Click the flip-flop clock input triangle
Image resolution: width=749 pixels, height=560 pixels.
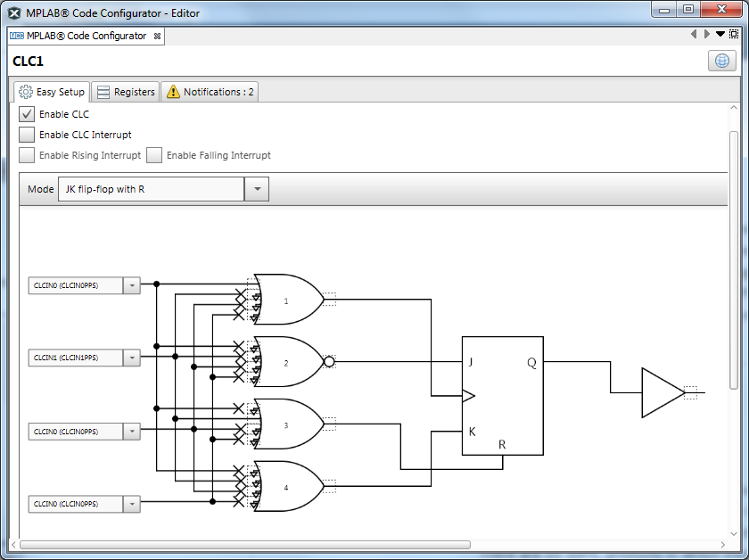coord(469,396)
